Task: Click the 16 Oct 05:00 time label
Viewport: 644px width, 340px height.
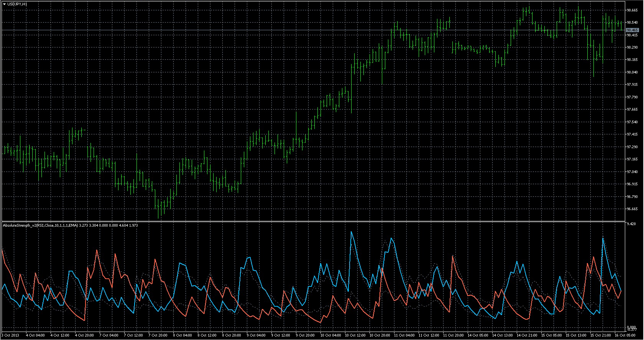Action: pyautogui.click(x=625, y=335)
